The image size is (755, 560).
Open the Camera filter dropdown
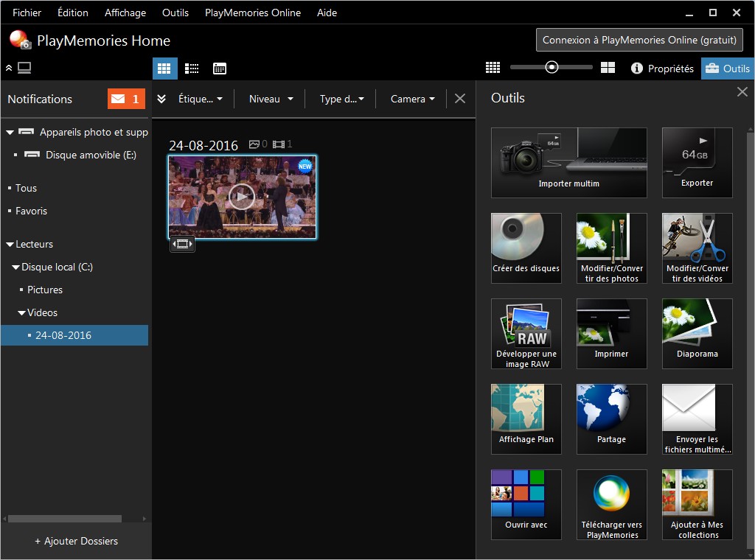point(412,99)
